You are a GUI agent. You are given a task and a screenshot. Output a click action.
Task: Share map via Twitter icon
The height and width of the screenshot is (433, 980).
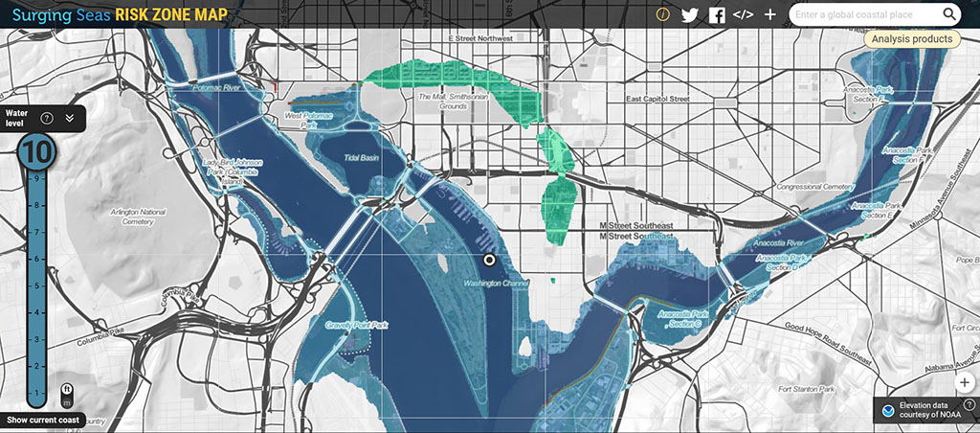pyautogui.click(x=690, y=14)
